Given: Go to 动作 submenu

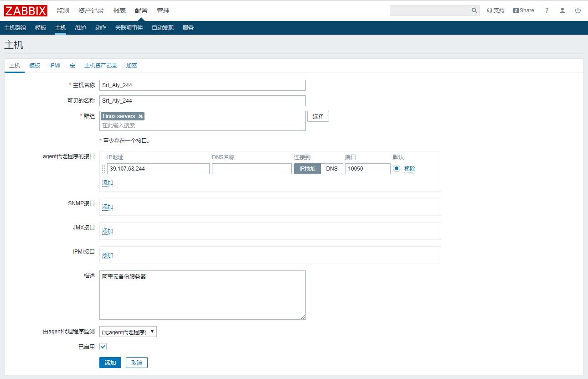Looking at the screenshot, I should point(101,28).
